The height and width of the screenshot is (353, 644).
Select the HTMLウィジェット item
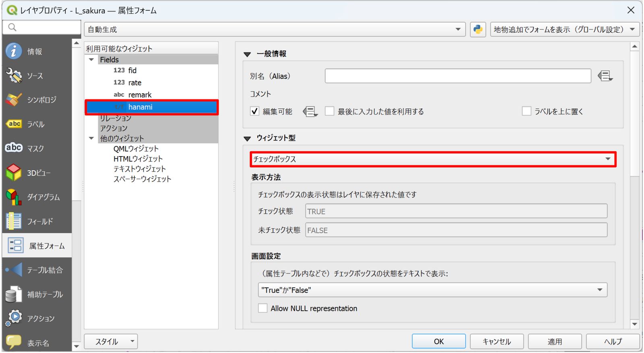click(138, 159)
